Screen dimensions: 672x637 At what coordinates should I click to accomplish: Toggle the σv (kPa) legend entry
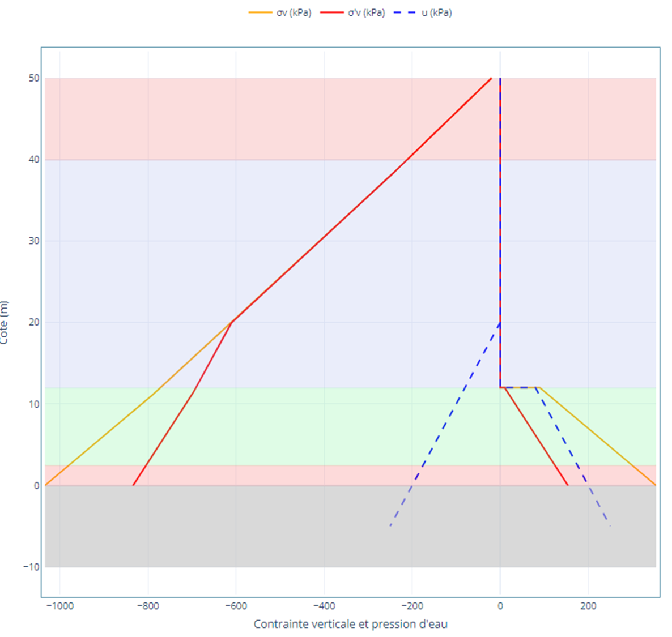pos(294,12)
